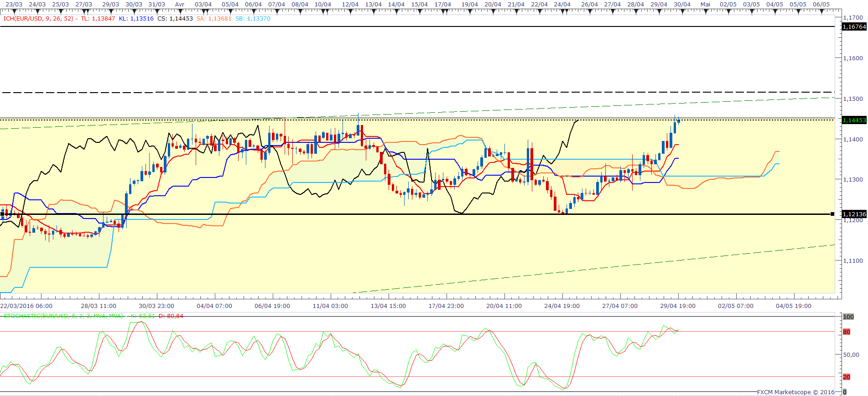Grab the right-end handle of the 1,12136 line
The image size is (868, 396).
(x=832, y=214)
